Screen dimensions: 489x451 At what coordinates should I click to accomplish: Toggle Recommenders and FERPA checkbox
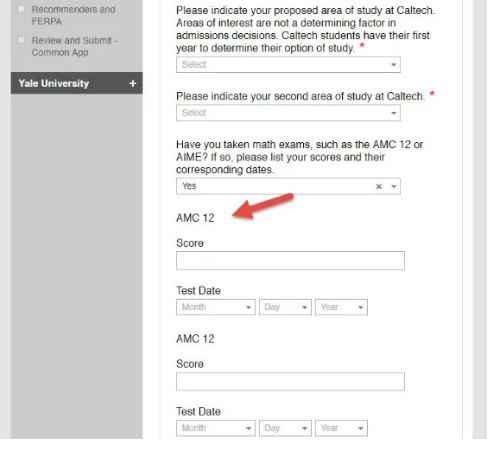tap(21, 9)
